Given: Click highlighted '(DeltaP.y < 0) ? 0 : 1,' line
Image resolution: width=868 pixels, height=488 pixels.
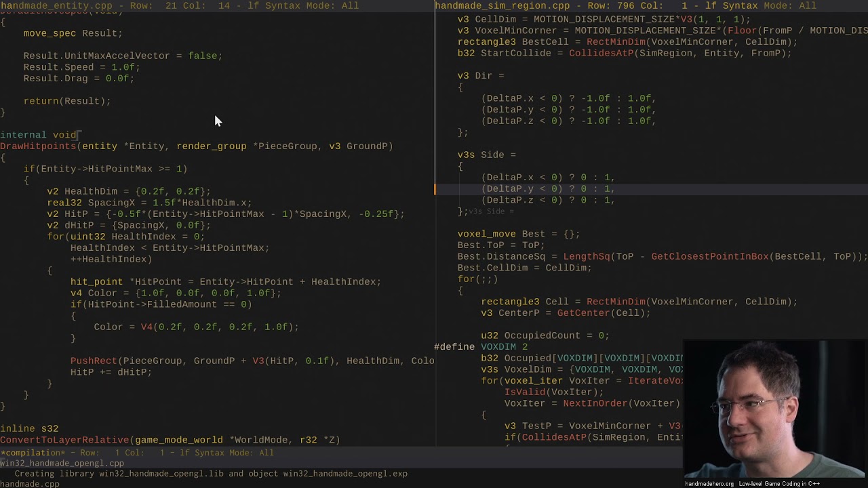Looking at the screenshot, I should pos(548,189).
